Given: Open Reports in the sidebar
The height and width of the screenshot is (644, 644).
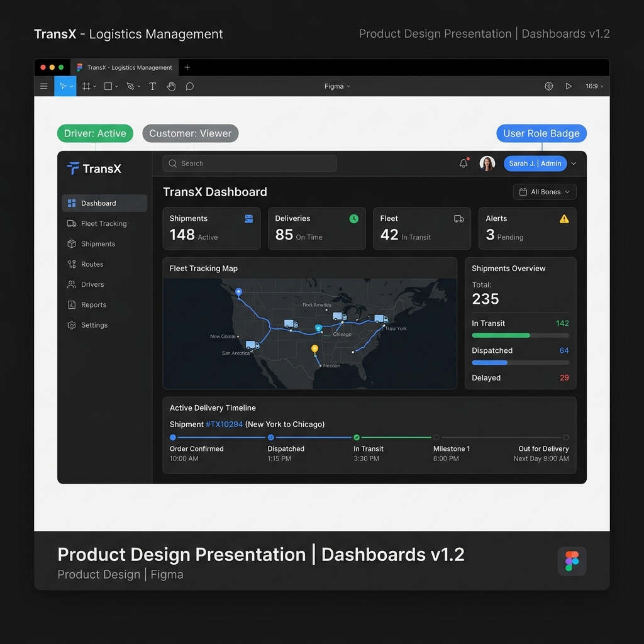Looking at the screenshot, I should pos(104,305).
